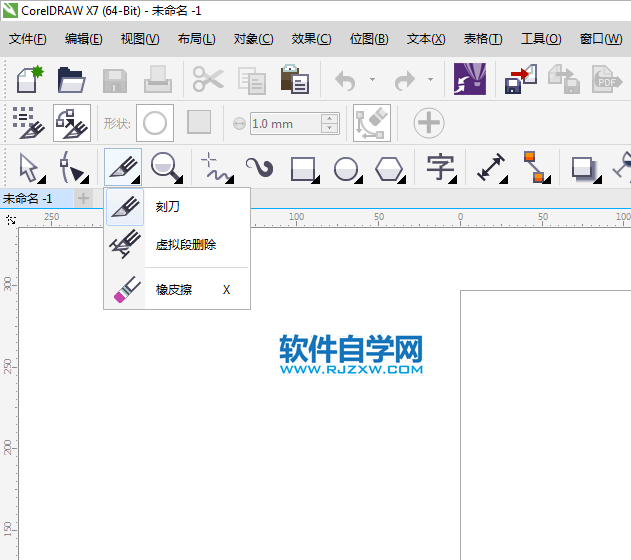631x560 pixels.
Task: Open the 效果(C) menu
Action: pyautogui.click(x=311, y=39)
